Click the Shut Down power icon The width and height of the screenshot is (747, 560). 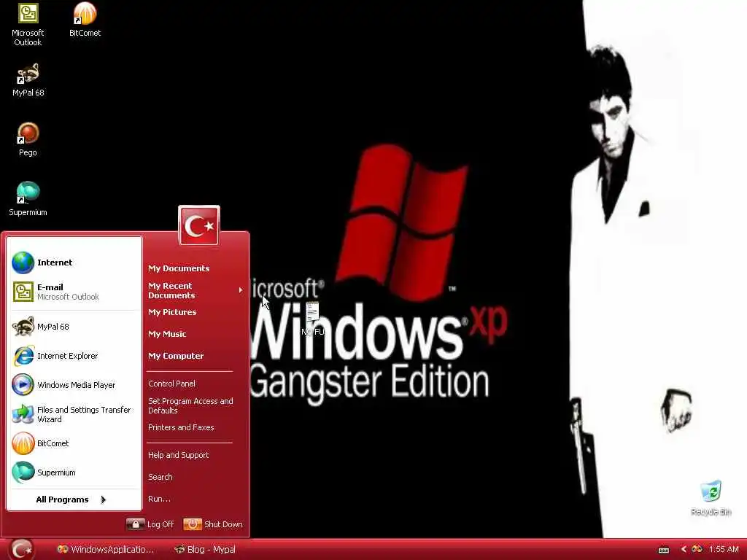193,524
